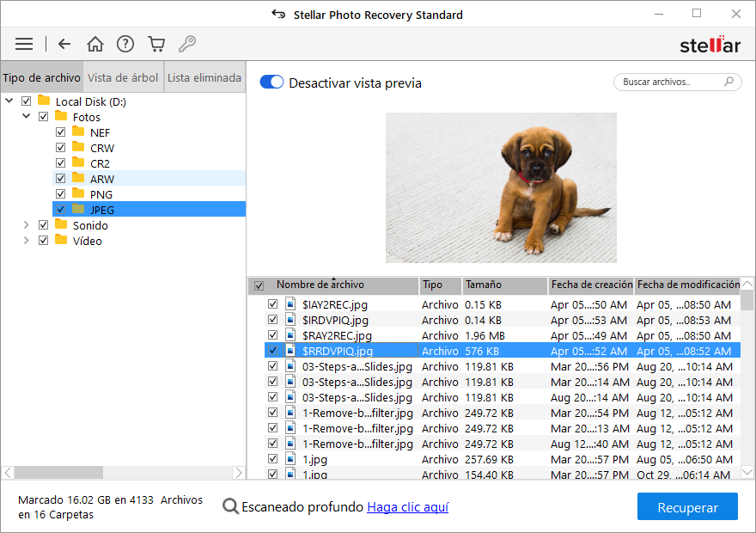Click the Sonido folder icon
Screen dimensions: 756x533
tap(61, 224)
